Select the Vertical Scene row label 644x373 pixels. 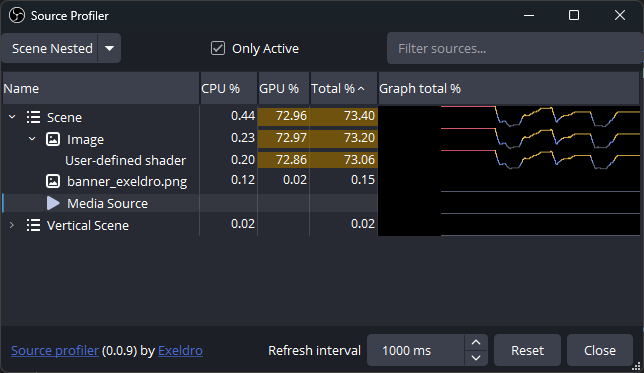point(87,226)
